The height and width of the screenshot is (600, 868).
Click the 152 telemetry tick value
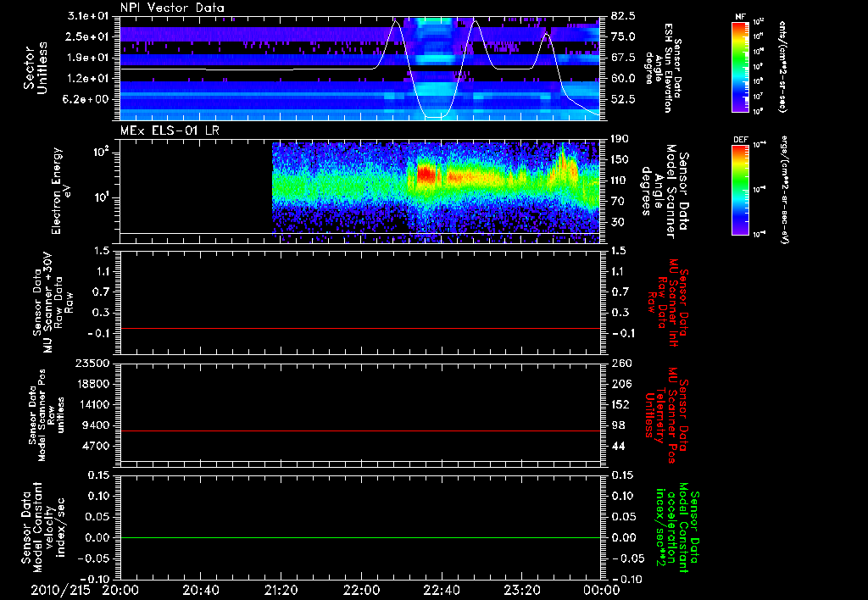click(620, 404)
